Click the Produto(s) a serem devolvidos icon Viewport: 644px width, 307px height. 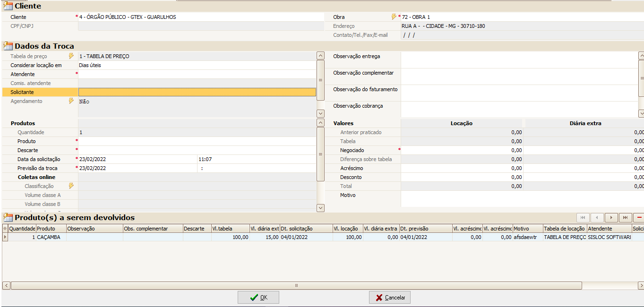pyautogui.click(x=8, y=217)
